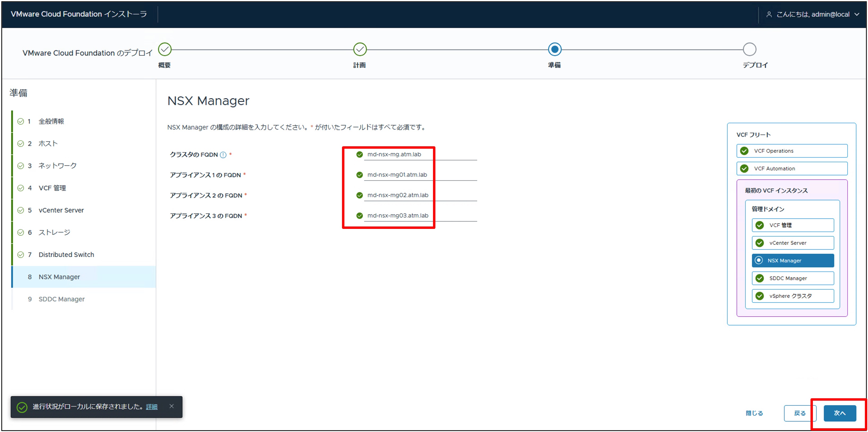Image resolution: width=868 pixels, height=432 pixels.
Task: Open step 4 VCF 管理 in sidebar
Action: tap(84, 188)
